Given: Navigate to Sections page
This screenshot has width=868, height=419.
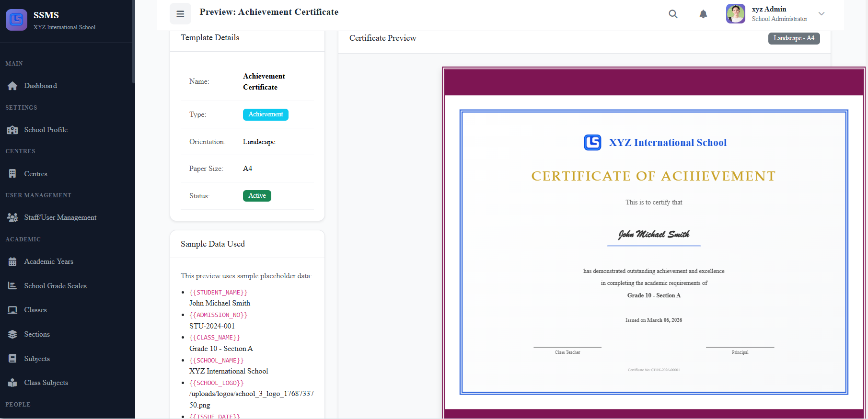Looking at the screenshot, I should point(37,334).
